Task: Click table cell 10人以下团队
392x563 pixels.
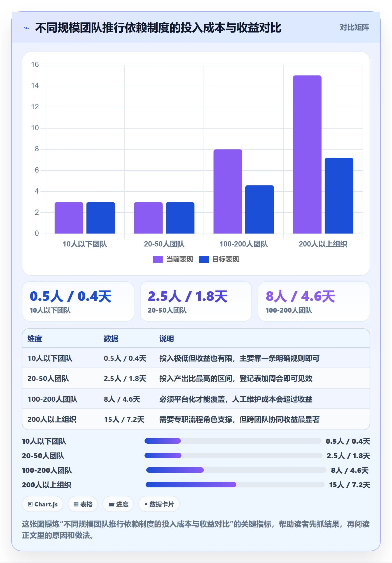Action: pyautogui.click(x=50, y=358)
